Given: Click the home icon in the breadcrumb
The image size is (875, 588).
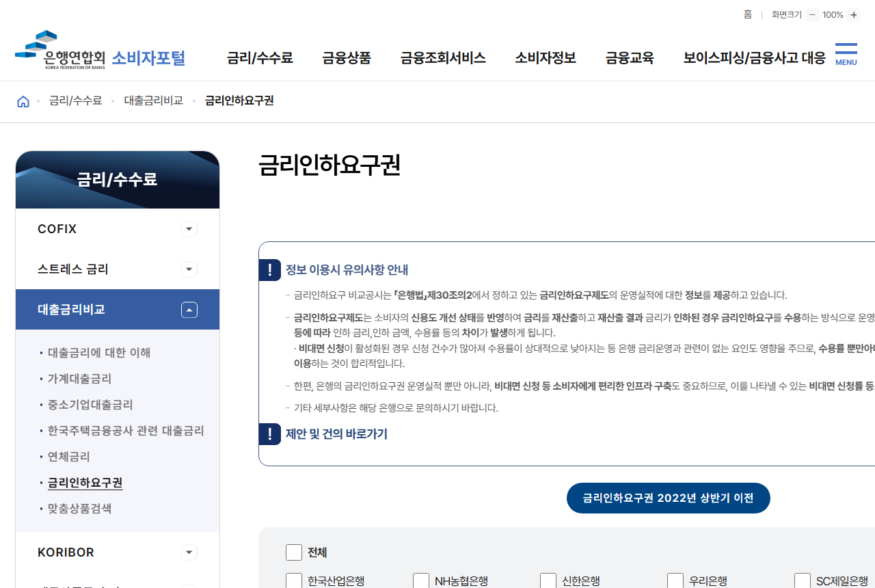Looking at the screenshot, I should click(23, 101).
